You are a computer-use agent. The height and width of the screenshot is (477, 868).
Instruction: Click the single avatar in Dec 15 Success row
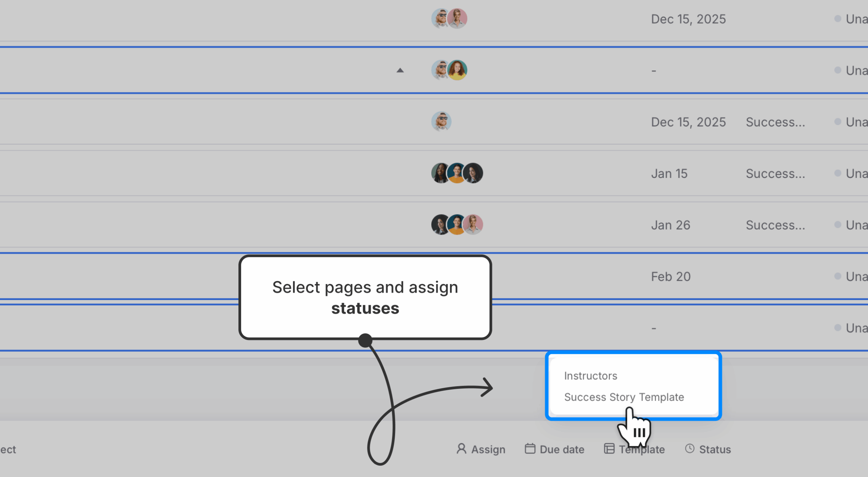pos(441,121)
